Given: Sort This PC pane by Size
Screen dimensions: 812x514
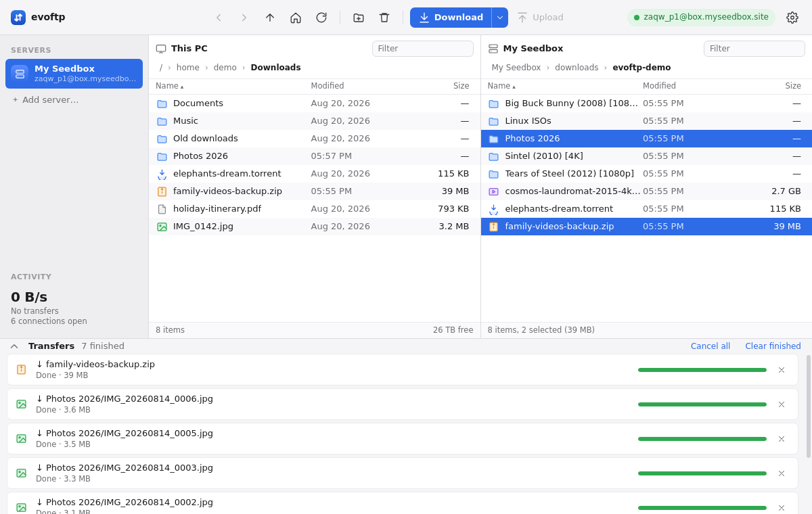Looking at the screenshot, I should [x=461, y=86].
